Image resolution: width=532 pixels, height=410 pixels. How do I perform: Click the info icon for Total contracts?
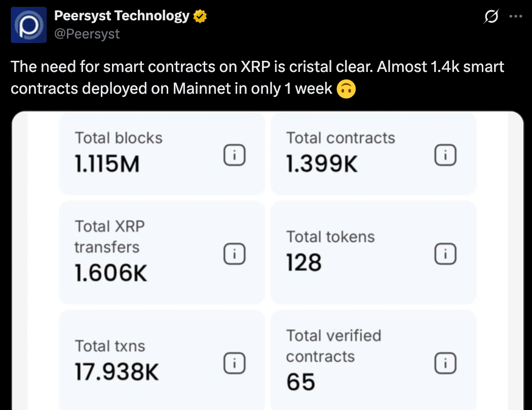(x=445, y=156)
